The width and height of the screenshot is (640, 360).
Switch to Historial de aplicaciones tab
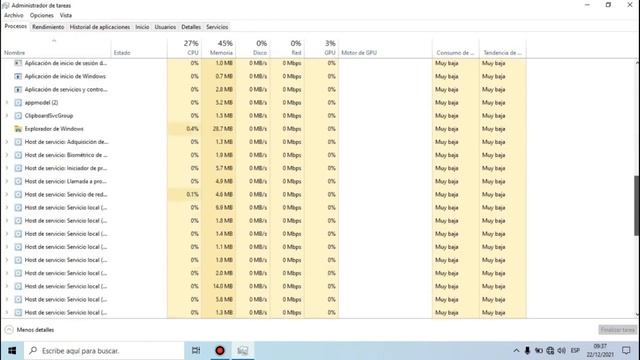coord(100,27)
